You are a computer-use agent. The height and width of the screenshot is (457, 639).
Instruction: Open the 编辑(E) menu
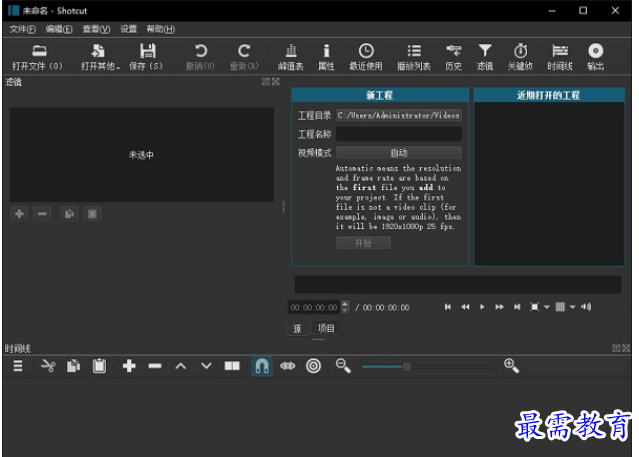[59, 29]
